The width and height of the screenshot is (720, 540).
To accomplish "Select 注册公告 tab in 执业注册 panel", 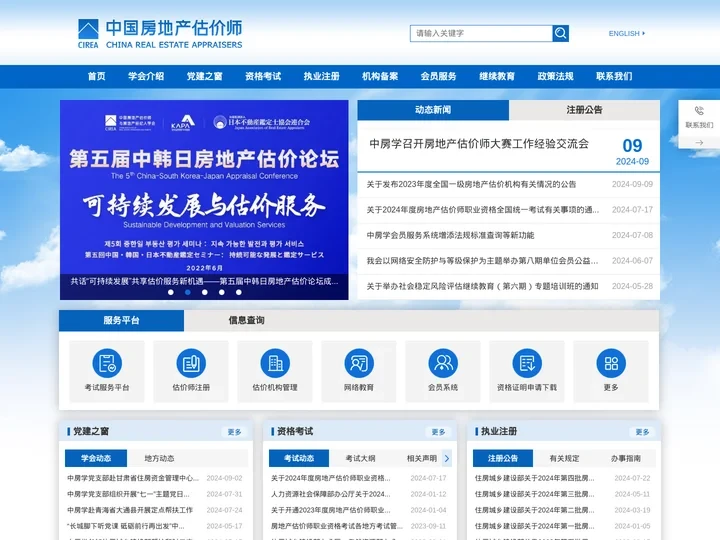I will pos(503,458).
